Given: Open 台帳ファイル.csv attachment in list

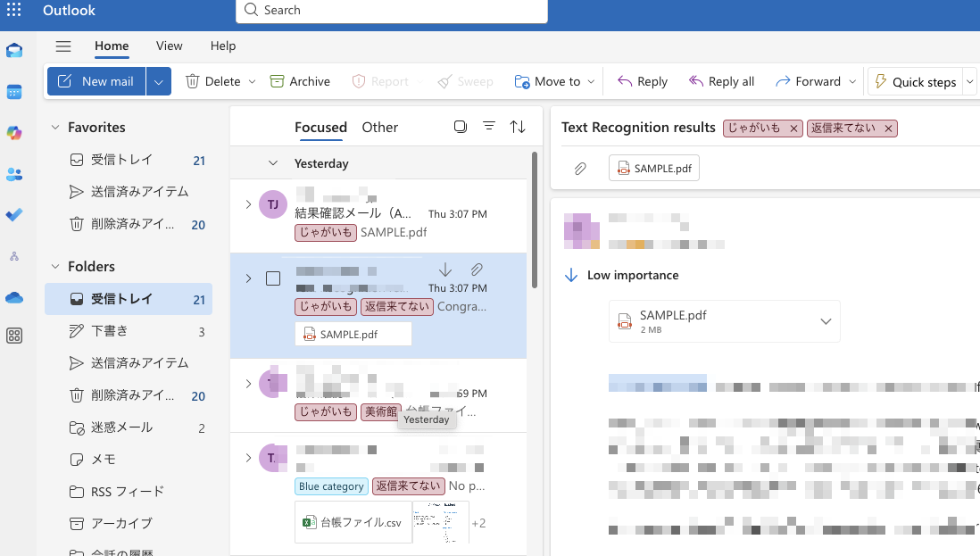Looking at the screenshot, I should coord(353,522).
